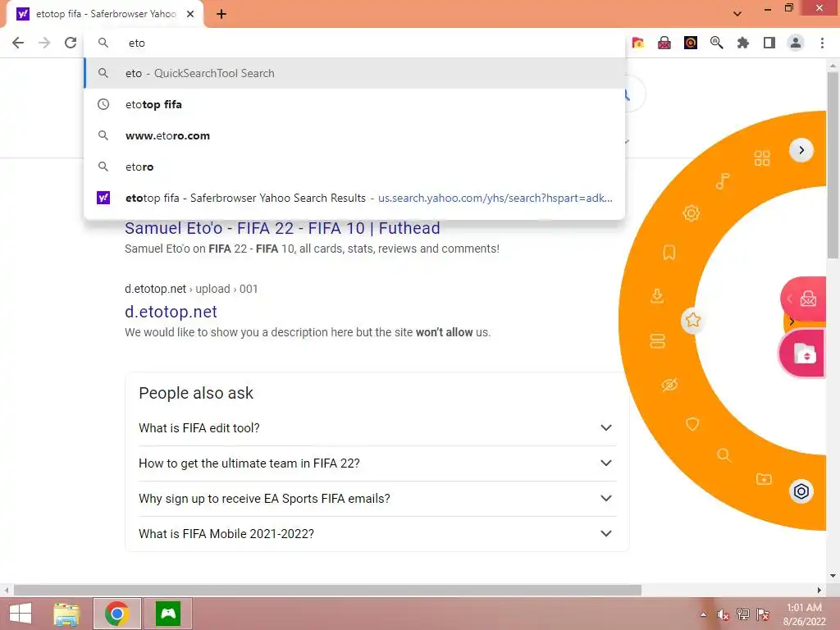Click the star favorites icon on ring
The width and height of the screenshot is (840, 630).
692,321
